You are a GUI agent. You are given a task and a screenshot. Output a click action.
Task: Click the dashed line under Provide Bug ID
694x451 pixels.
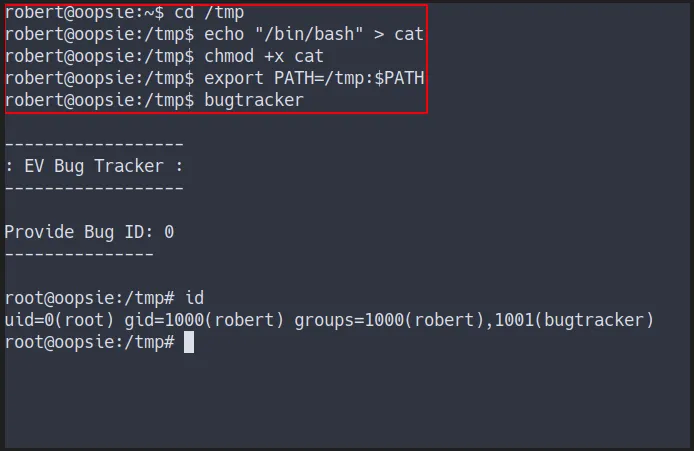click(x=79, y=254)
